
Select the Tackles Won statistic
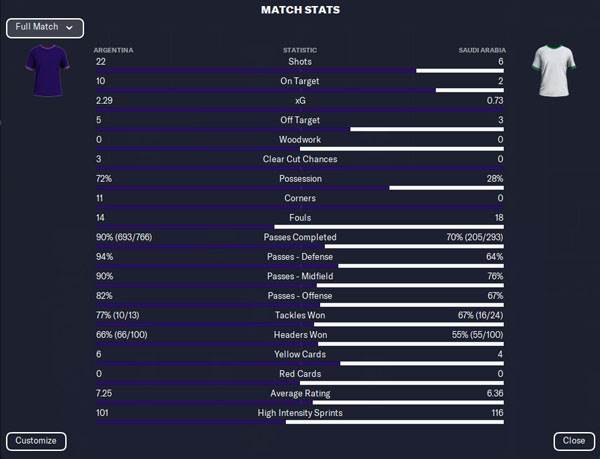pyautogui.click(x=299, y=315)
